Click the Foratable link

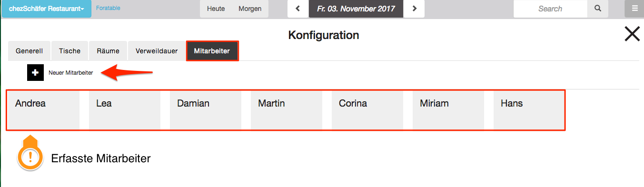point(108,8)
